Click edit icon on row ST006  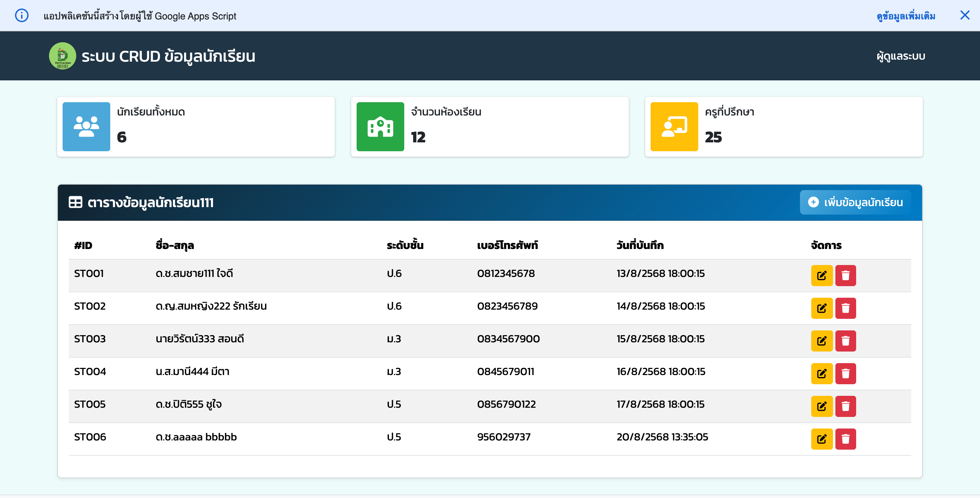click(821, 439)
